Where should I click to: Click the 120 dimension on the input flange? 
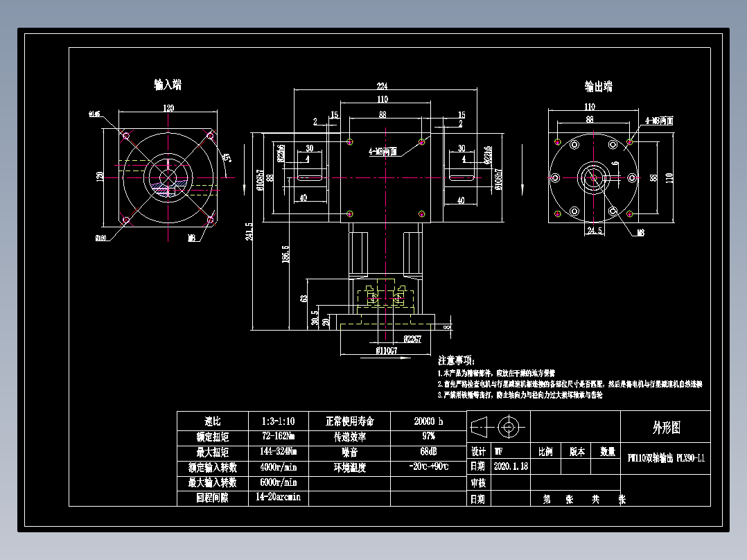[x=169, y=109]
